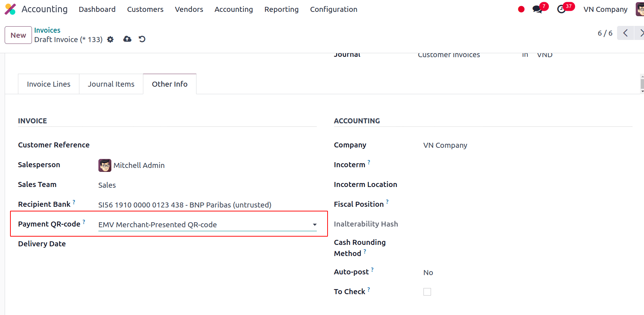Click the Odoo Accounting app logo

[10, 9]
